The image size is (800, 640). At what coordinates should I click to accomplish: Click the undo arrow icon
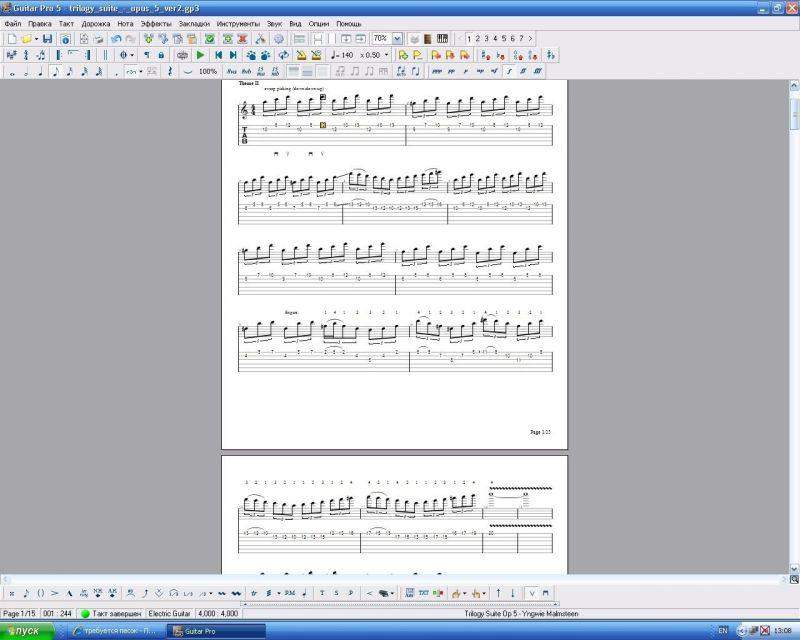click(x=116, y=39)
